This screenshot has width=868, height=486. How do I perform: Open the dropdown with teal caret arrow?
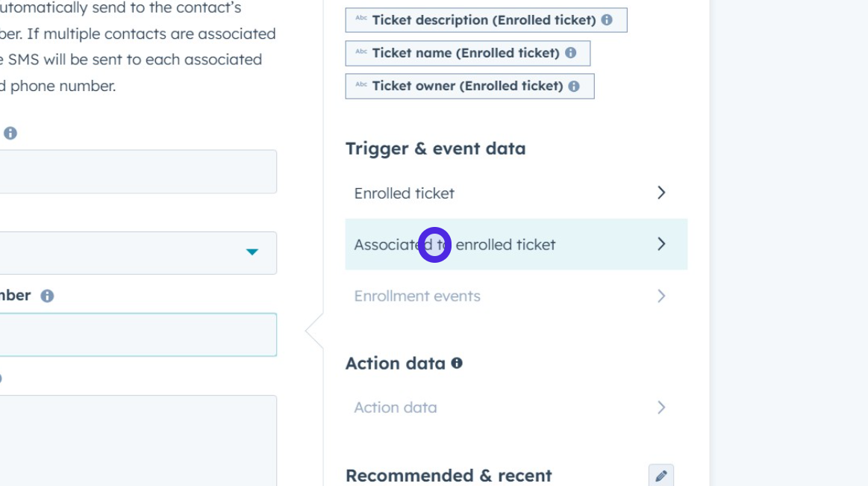[x=252, y=252]
